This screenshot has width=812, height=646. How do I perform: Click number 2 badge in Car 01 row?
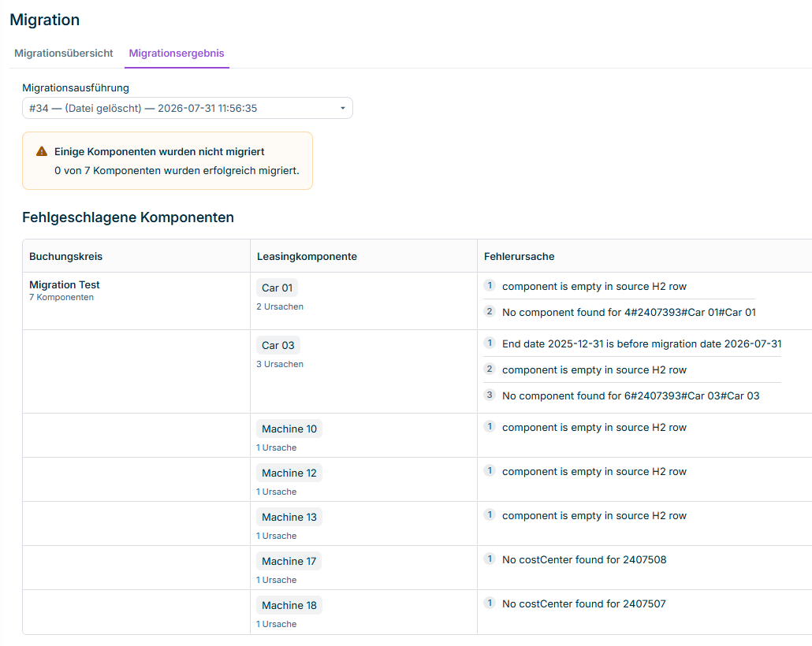pyautogui.click(x=490, y=311)
